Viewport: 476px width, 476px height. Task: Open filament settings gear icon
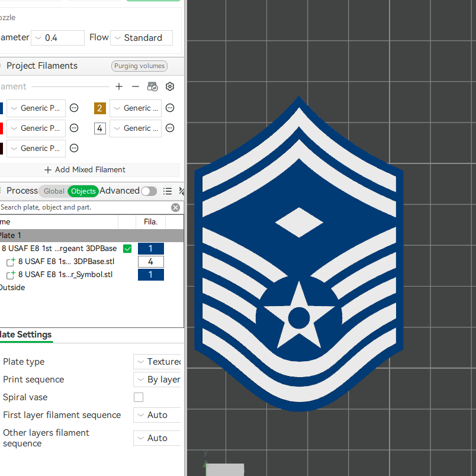click(170, 86)
